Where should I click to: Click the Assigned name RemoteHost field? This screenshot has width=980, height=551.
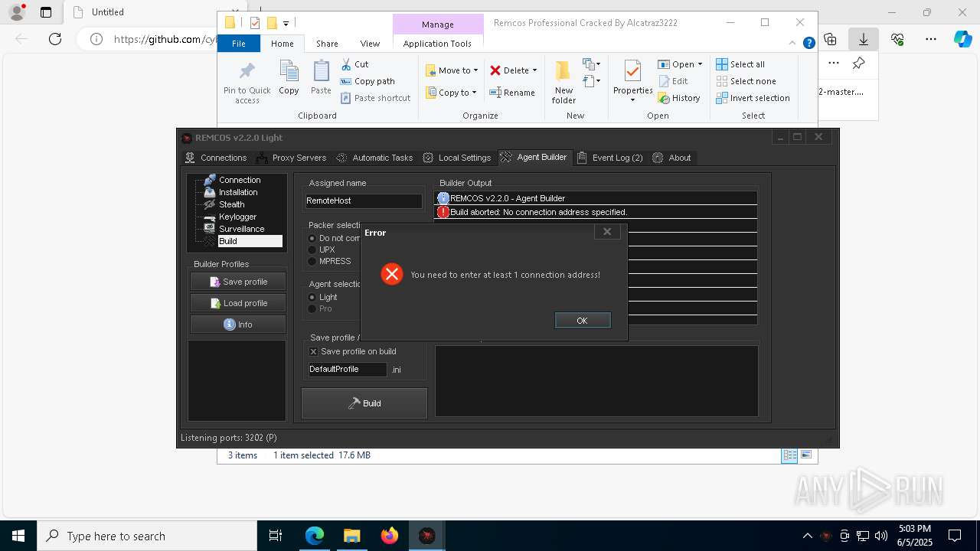point(364,201)
